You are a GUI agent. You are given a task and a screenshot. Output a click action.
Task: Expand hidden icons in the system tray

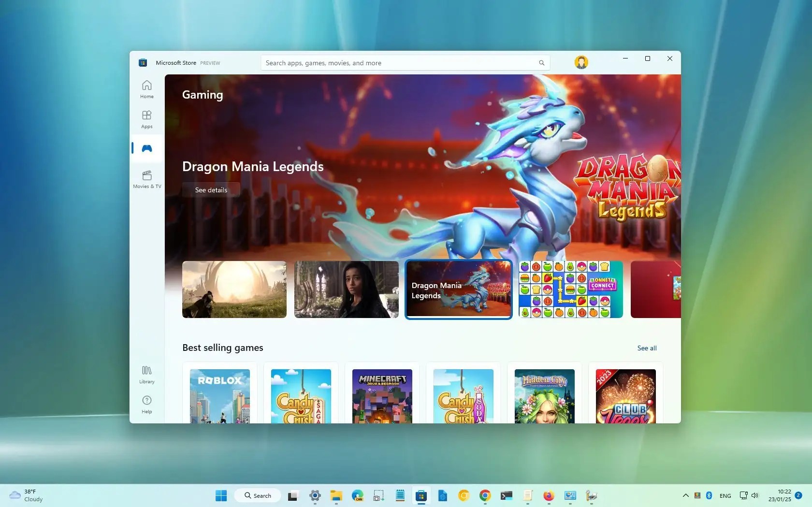pyautogui.click(x=685, y=495)
